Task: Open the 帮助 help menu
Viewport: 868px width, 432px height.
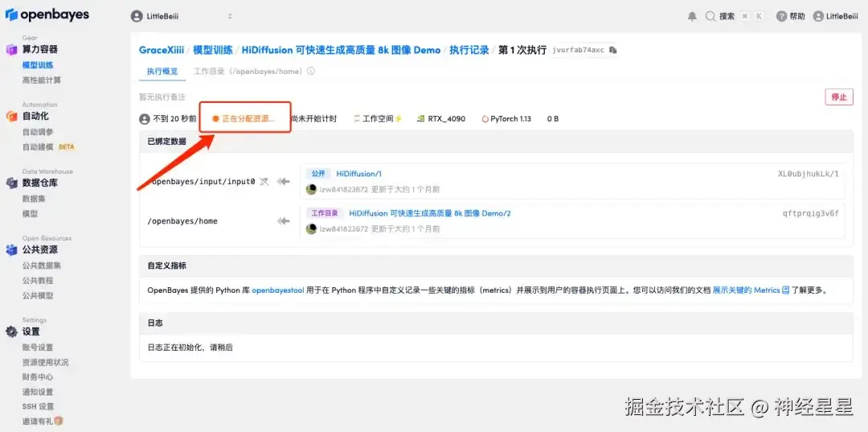Action: coord(791,17)
